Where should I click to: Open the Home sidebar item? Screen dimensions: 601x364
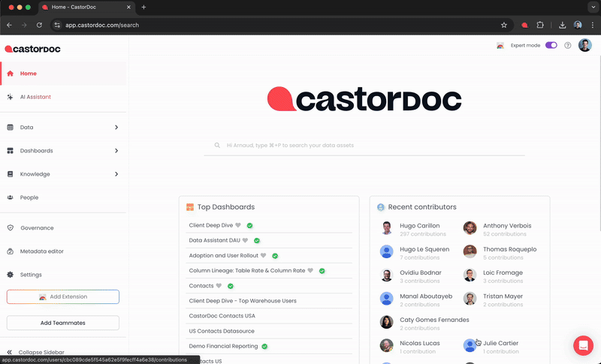click(63, 74)
